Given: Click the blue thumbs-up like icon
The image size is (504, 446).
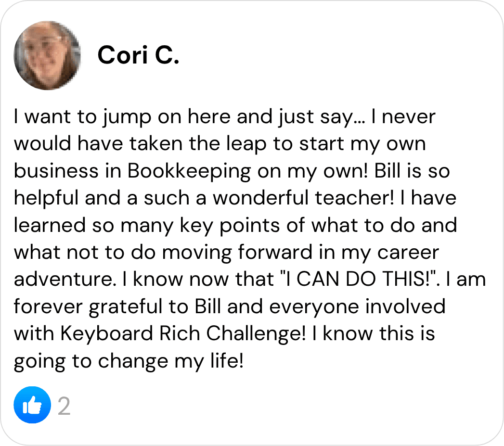Looking at the screenshot, I should coord(32,405).
